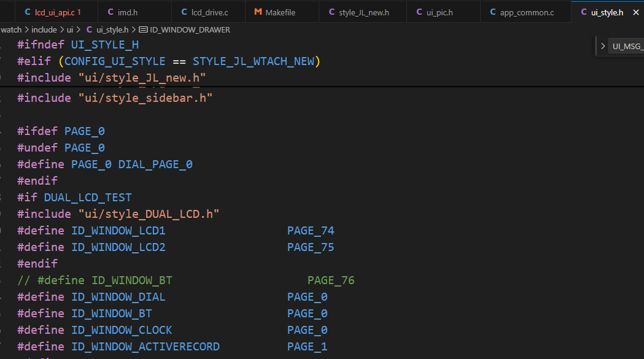Click the "ui/style_JL_new.h" include string
Image resolution: width=644 pixels, height=359 pixels.
[x=142, y=78]
